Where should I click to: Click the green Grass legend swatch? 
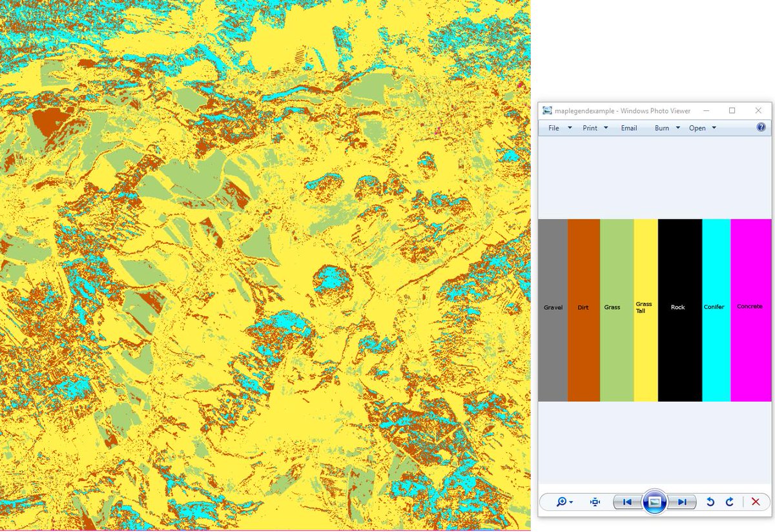pos(617,310)
